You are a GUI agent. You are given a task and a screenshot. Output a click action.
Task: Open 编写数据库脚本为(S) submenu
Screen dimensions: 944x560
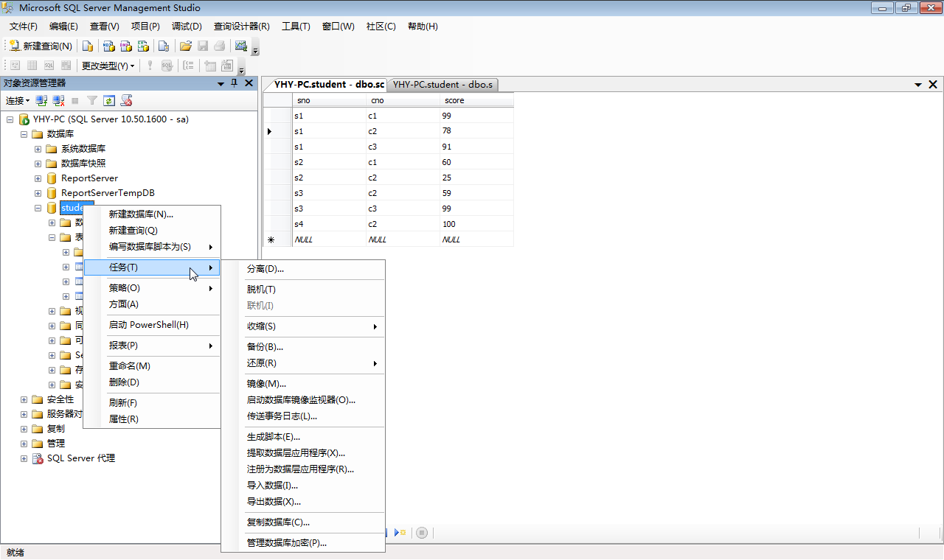point(153,247)
